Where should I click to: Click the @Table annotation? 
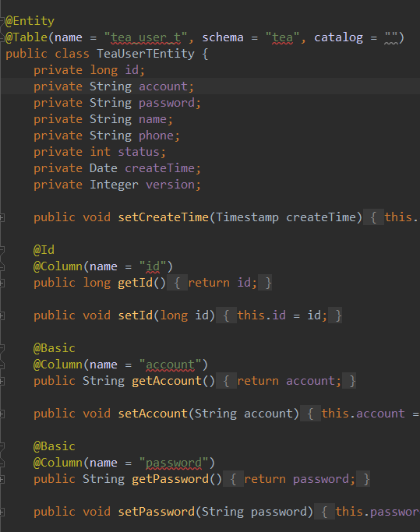point(26,37)
